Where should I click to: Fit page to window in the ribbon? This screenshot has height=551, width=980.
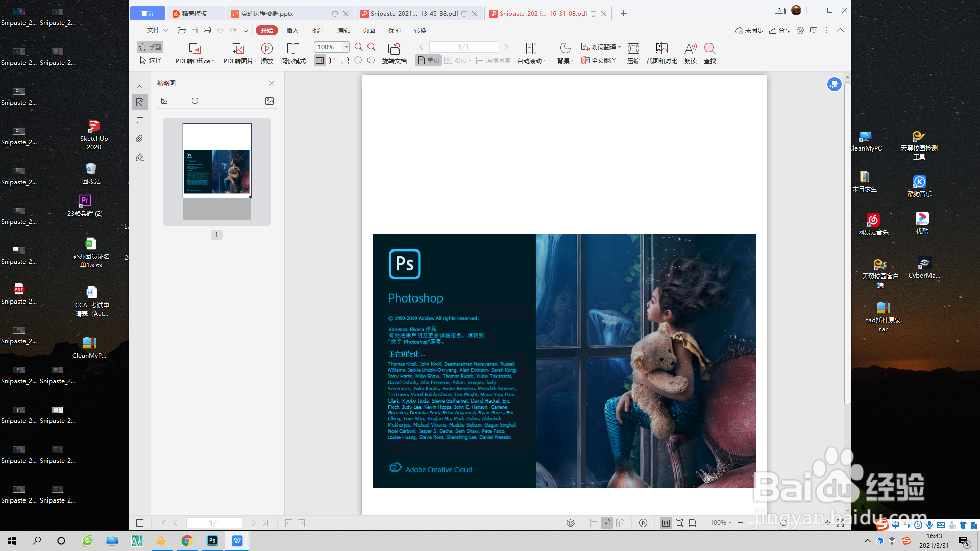(333, 60)
